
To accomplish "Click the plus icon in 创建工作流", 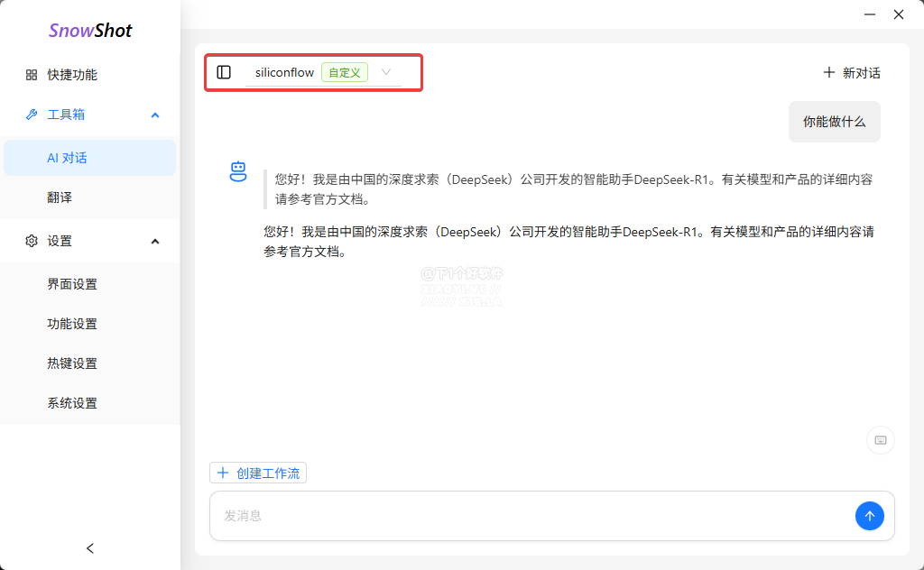I will coord(223,473).
